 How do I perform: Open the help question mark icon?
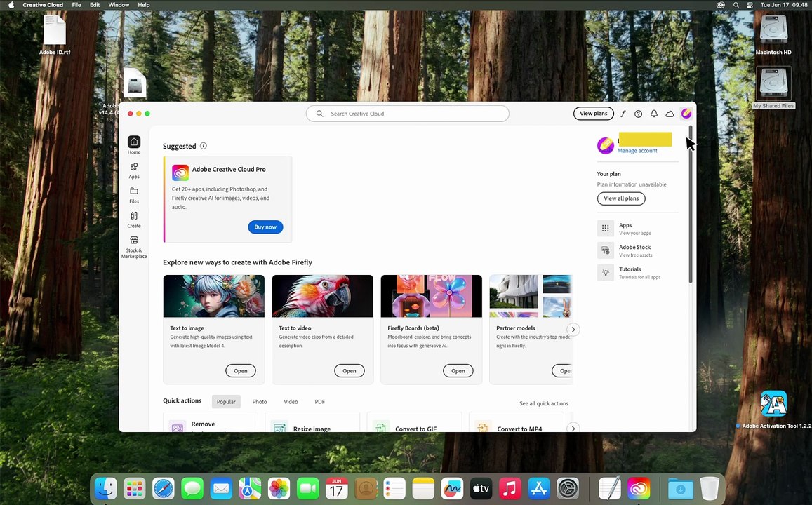click(638, 114)
